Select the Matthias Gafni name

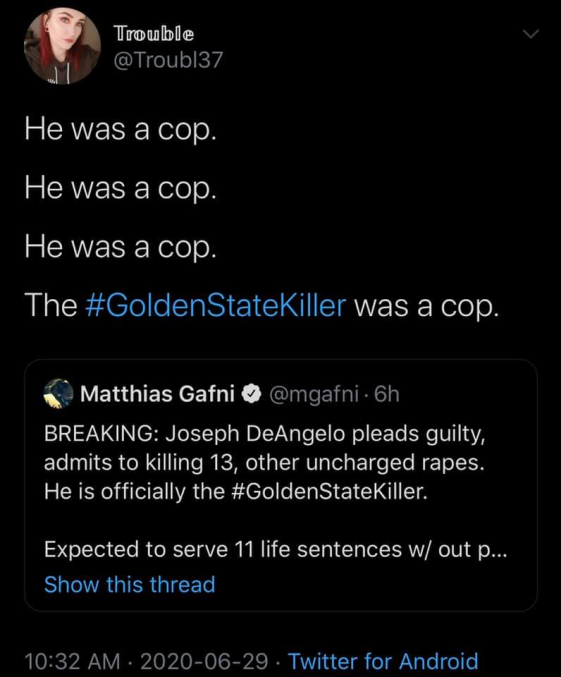[157, 394]
